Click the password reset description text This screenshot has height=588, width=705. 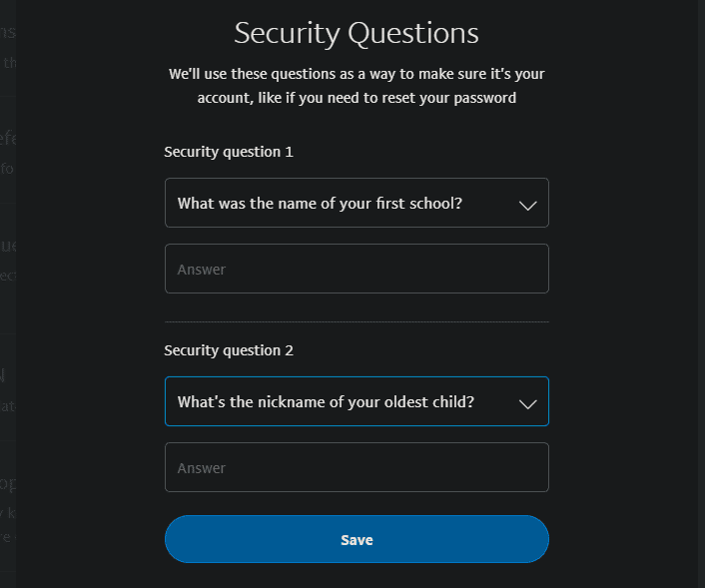(x=356, y=86)
